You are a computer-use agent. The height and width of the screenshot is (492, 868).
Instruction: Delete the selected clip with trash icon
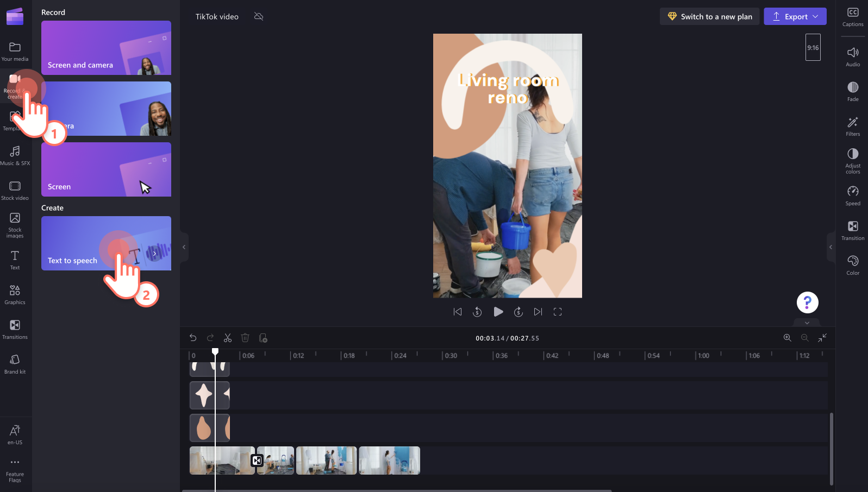[x=245, y=338]
